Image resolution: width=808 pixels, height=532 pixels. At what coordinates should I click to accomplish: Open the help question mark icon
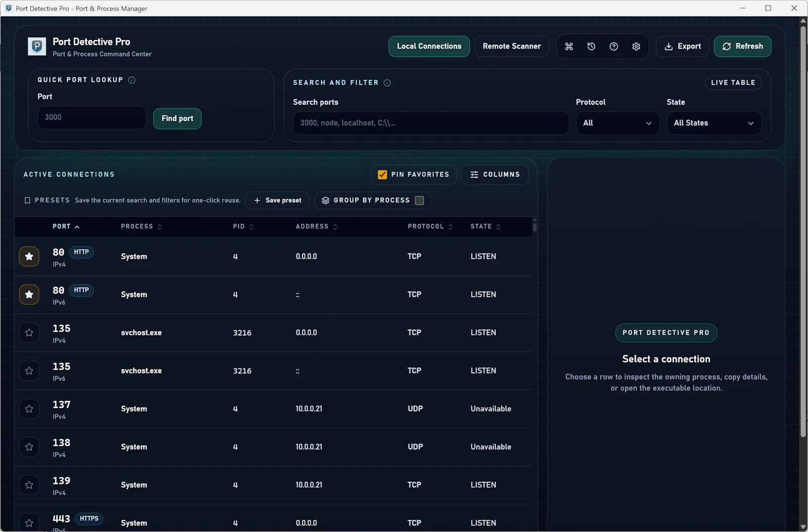point(614,46)
